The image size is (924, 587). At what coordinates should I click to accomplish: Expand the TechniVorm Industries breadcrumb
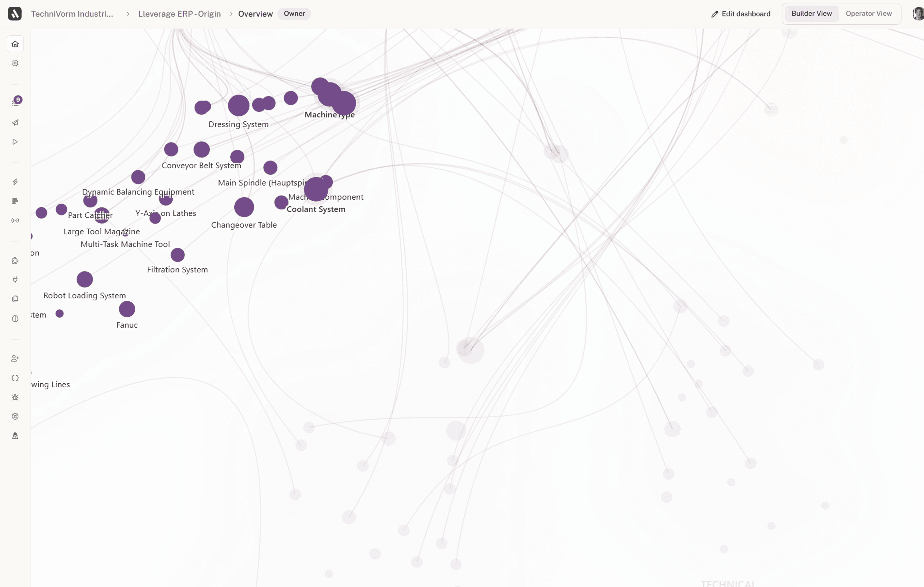point(73,14)
